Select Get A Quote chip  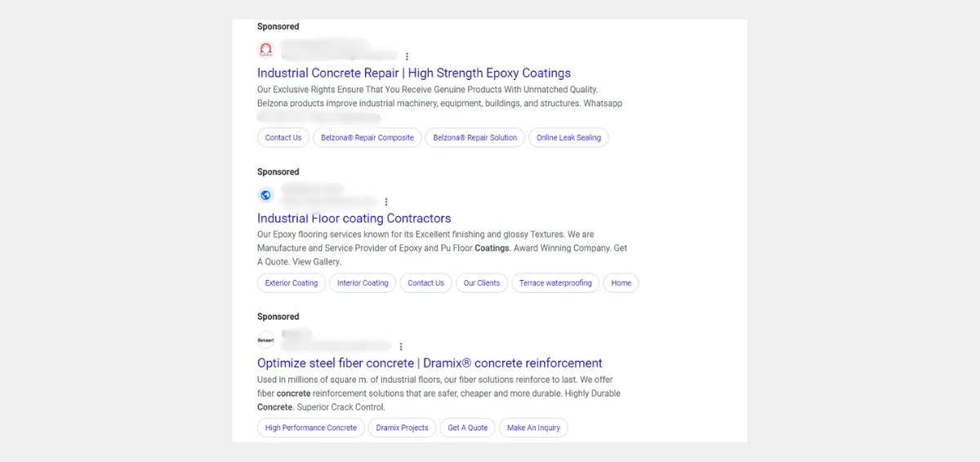(468, 428)
